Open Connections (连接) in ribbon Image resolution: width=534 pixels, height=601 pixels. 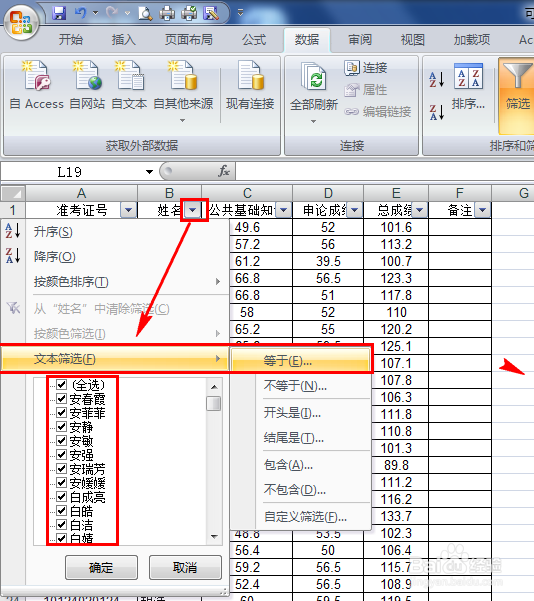pyautogui.click(x=366, y=68)
